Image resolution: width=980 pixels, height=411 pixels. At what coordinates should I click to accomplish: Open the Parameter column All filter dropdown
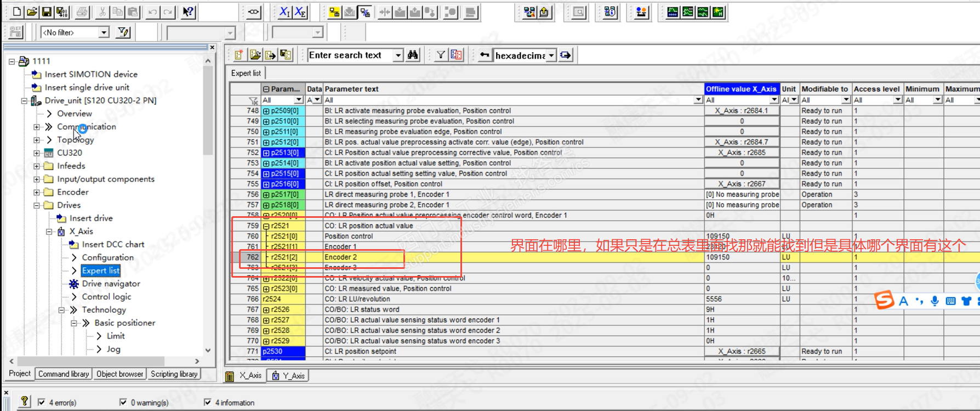coord(299,100)
